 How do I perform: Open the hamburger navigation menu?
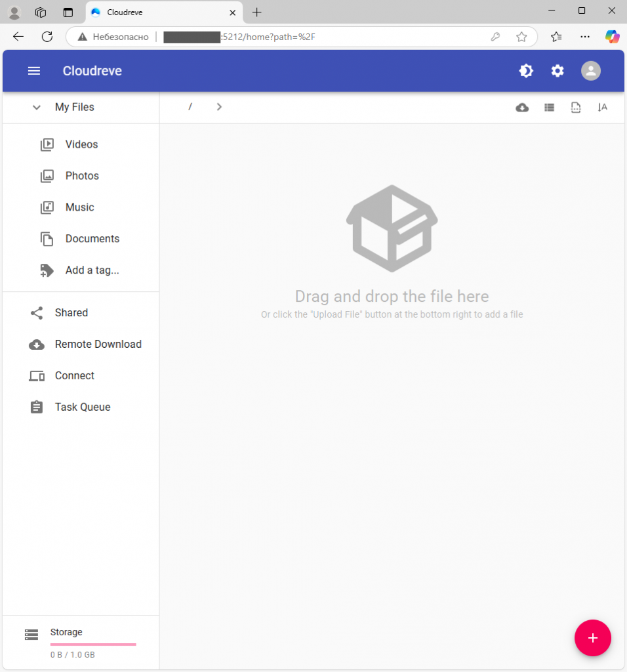tap(34, 71)
